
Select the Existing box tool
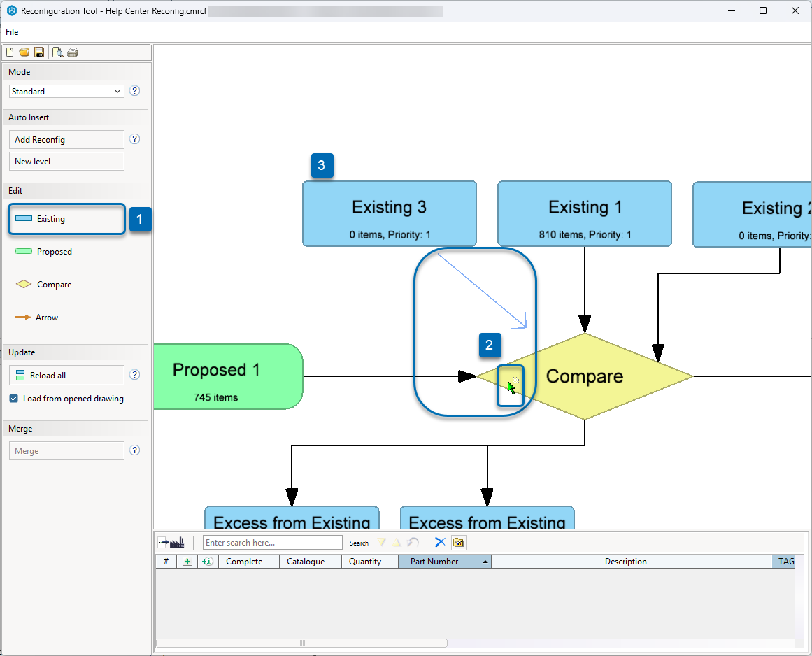click(66, 218)
